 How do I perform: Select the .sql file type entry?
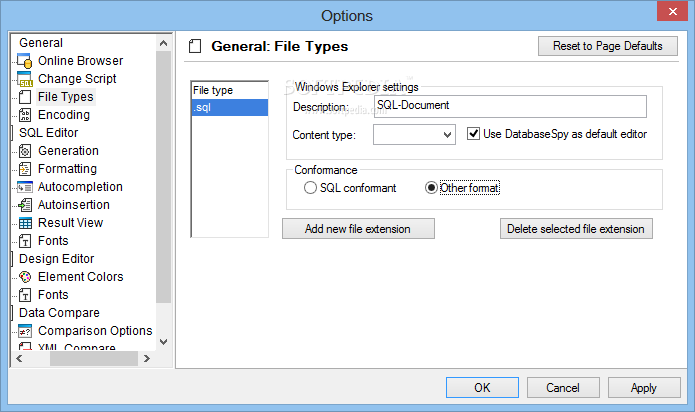tap(230, 108)
